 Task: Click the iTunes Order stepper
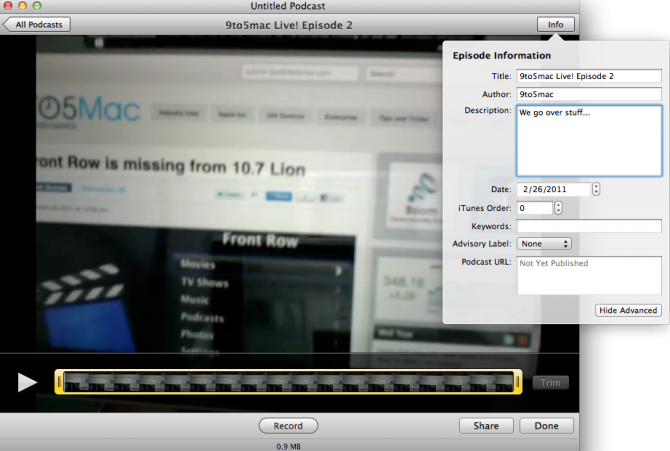click(558, 208)
